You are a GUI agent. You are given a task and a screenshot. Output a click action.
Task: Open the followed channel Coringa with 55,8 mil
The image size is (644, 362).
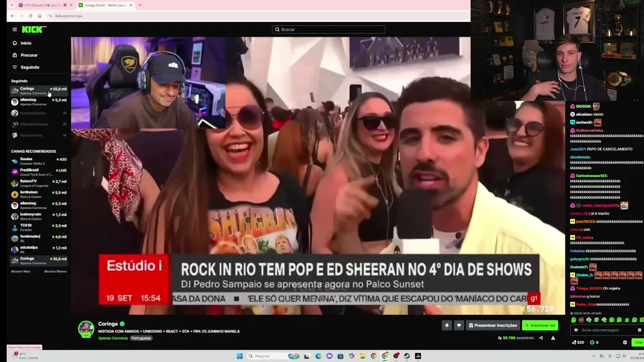coord(39,90)
